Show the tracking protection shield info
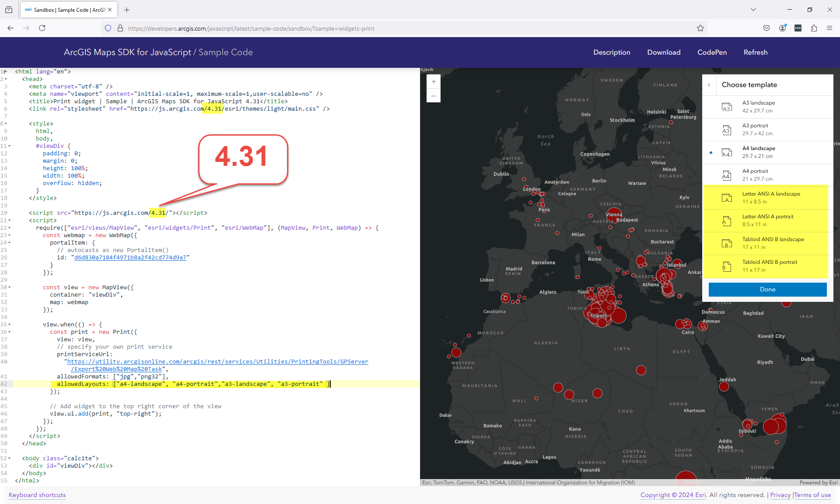The image size is (840, 504). (x=108, y=28)
